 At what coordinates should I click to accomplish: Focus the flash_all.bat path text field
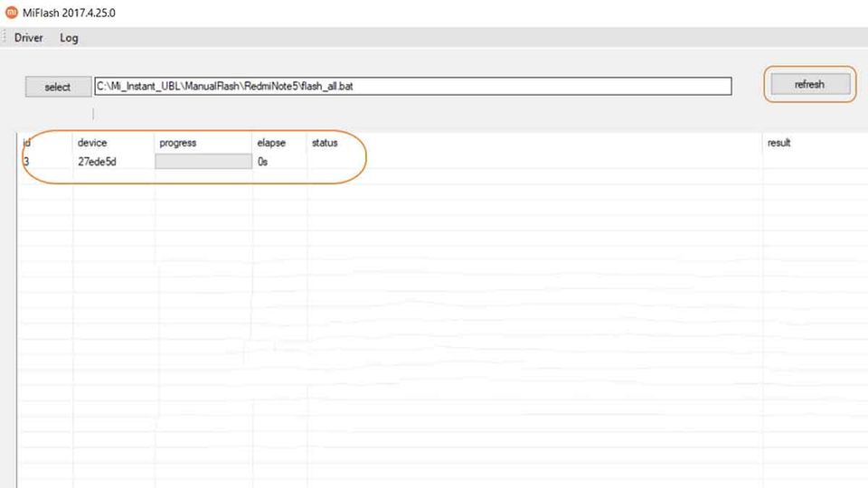(x=412, y=87)
